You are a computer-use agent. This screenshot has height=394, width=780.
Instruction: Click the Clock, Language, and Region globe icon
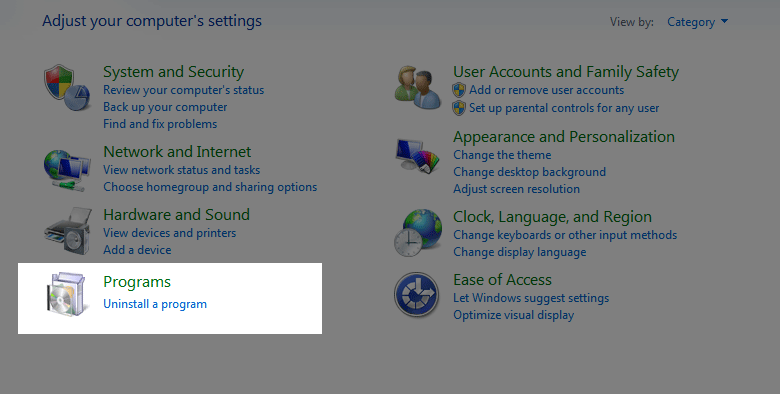(x=418, y=233)
